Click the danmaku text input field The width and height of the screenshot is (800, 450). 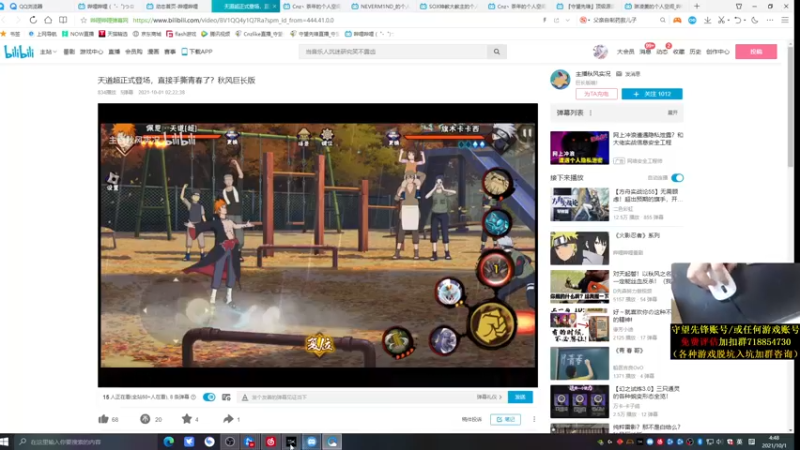[x=357, y=397]
